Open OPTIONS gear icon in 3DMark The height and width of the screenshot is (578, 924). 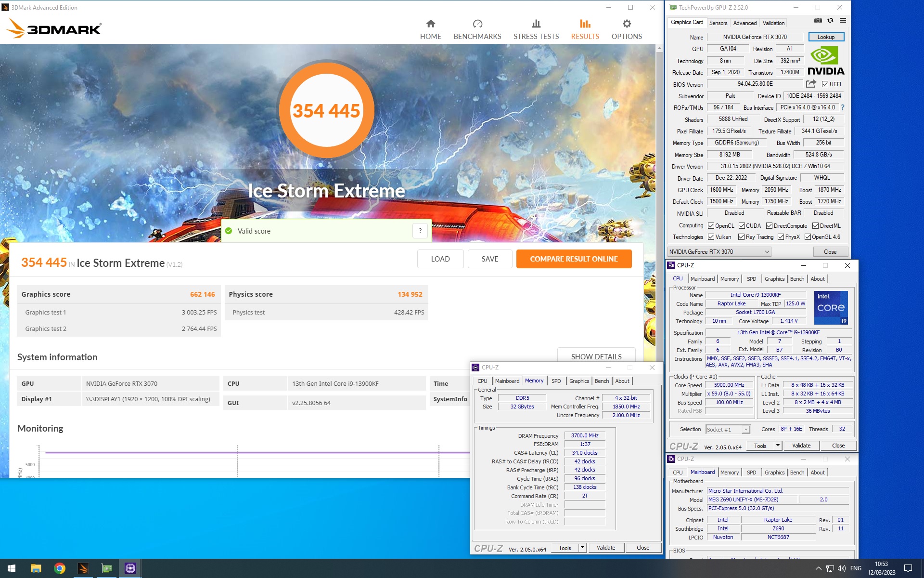(x=627, y=24)
